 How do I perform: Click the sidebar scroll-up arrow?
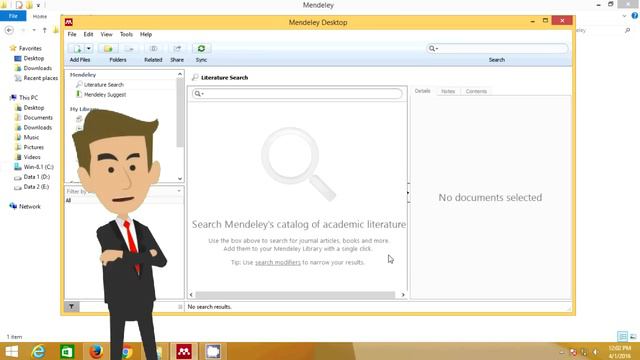point(180,74)
